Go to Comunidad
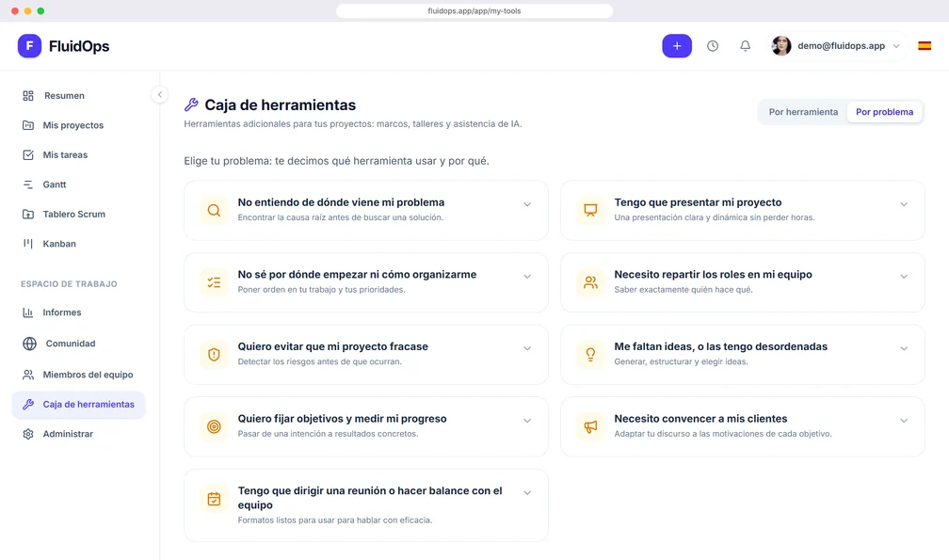Viewport: 949px width, 560px height. [79, 344]
